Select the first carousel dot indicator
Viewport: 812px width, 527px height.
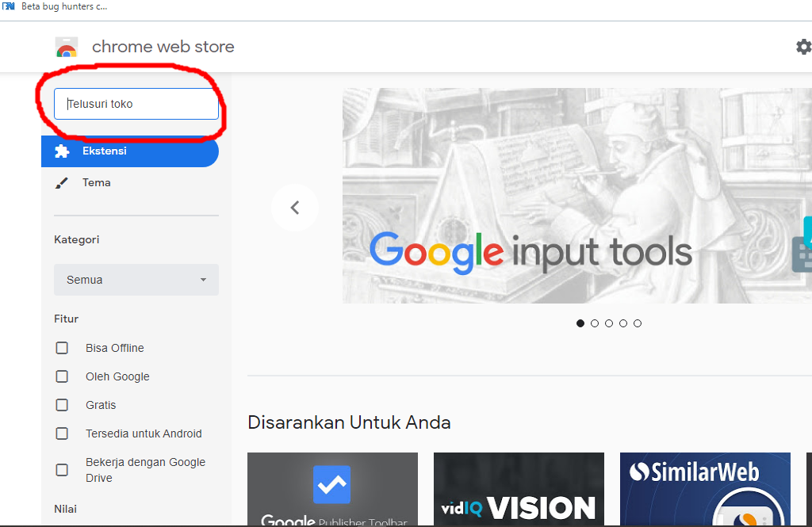(580, 323)
